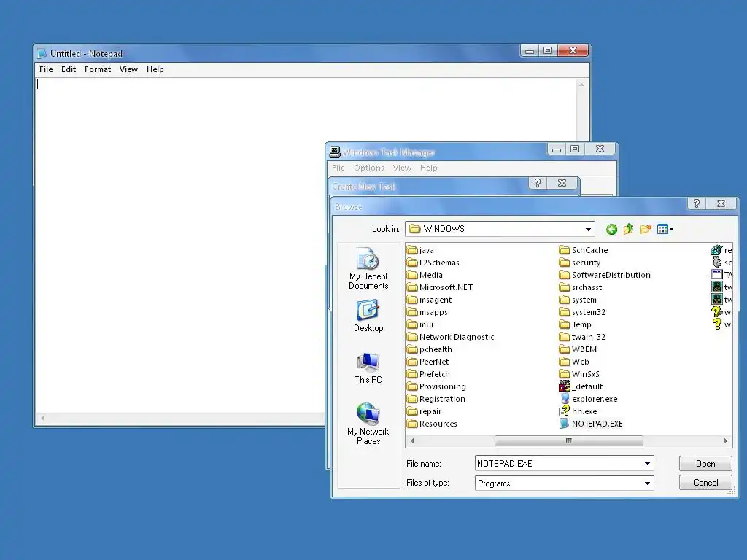Select the Resources folder
Screen dimensions: 747x560
(x=432, y=424)
